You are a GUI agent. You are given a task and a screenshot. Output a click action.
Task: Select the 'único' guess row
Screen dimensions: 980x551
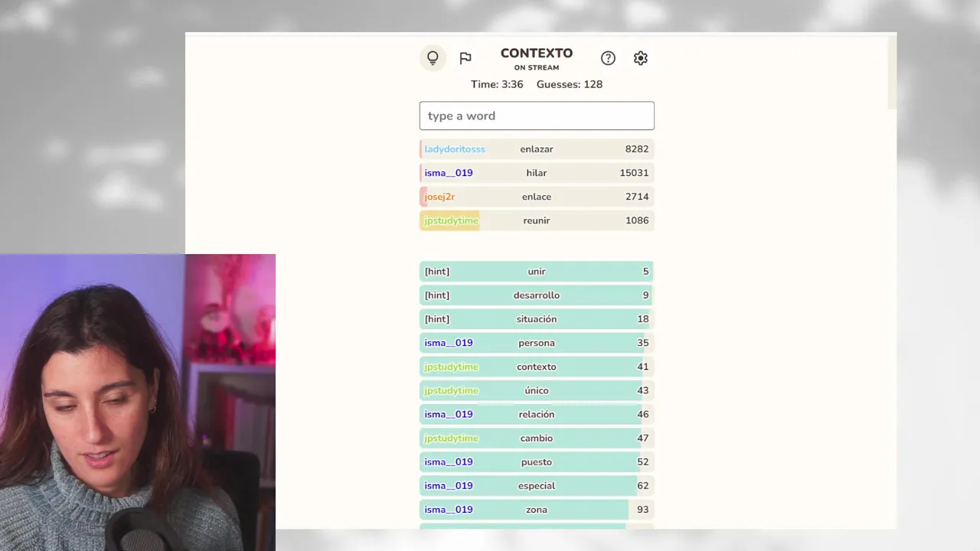[537, 390]
